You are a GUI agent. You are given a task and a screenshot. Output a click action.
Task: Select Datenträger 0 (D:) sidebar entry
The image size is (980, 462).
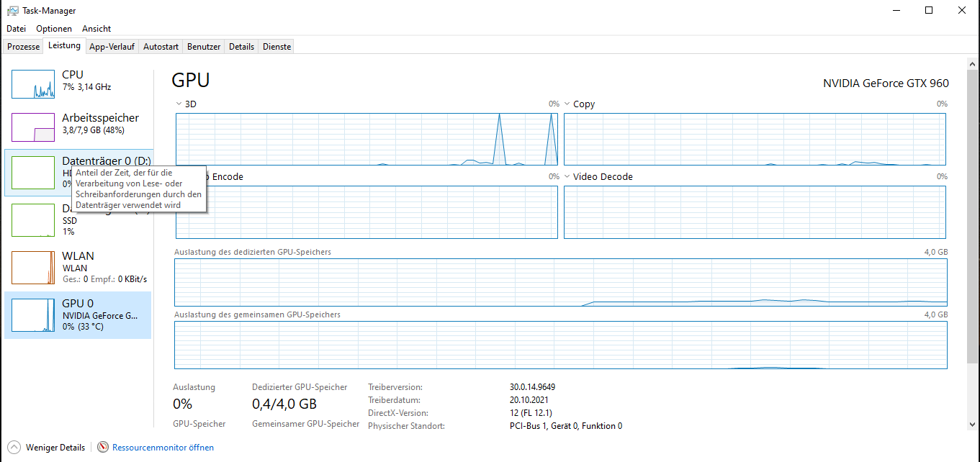[x=78, y=173]
